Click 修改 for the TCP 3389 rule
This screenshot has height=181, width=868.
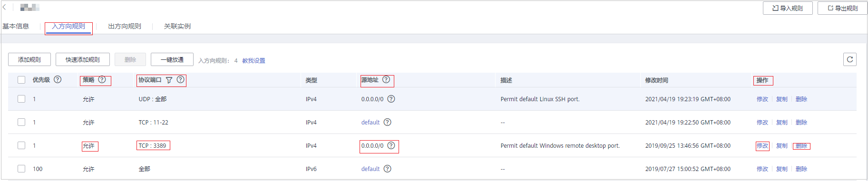click(x=762, y=146)
